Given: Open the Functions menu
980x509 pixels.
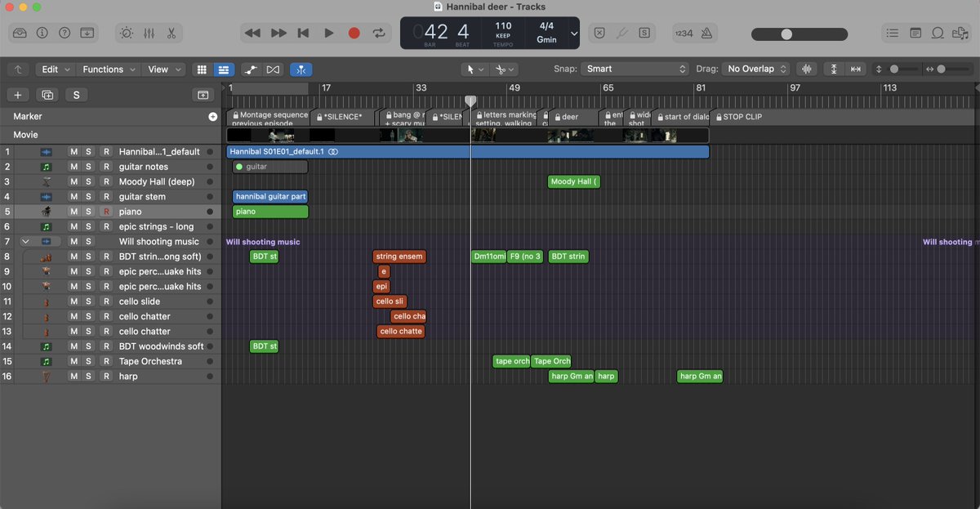Looking at the screenshot, I should (x=109, y=69).
